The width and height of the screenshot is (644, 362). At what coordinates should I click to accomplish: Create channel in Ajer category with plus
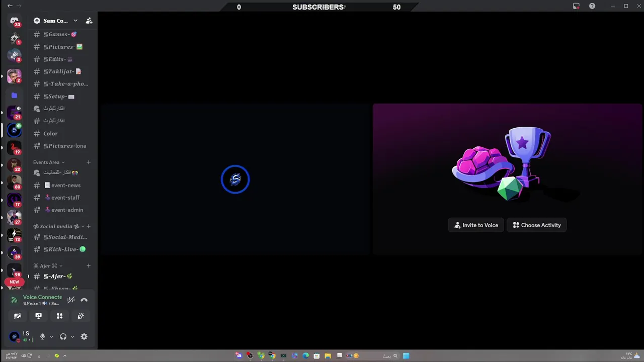[89, 265]
